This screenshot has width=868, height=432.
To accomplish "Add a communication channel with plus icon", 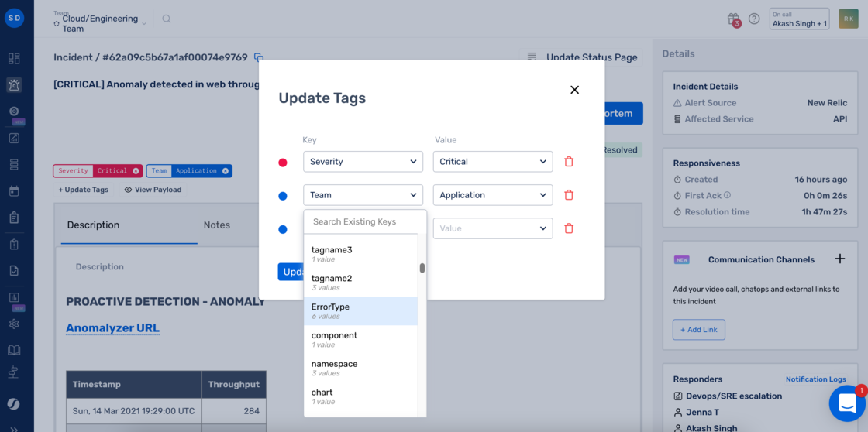I will pyautogui.click(x=840, y=259).
